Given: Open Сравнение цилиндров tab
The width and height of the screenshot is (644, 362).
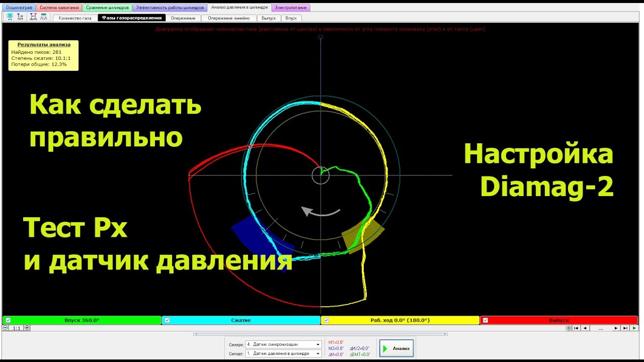Looking at the screenshot, I should point(108,8).
